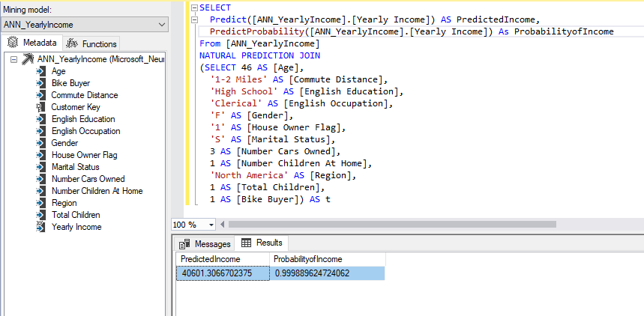The height and width of the screenshot is (316, 644).
Task: Select the Yearly Income tree item
Action: pos(76,227)
